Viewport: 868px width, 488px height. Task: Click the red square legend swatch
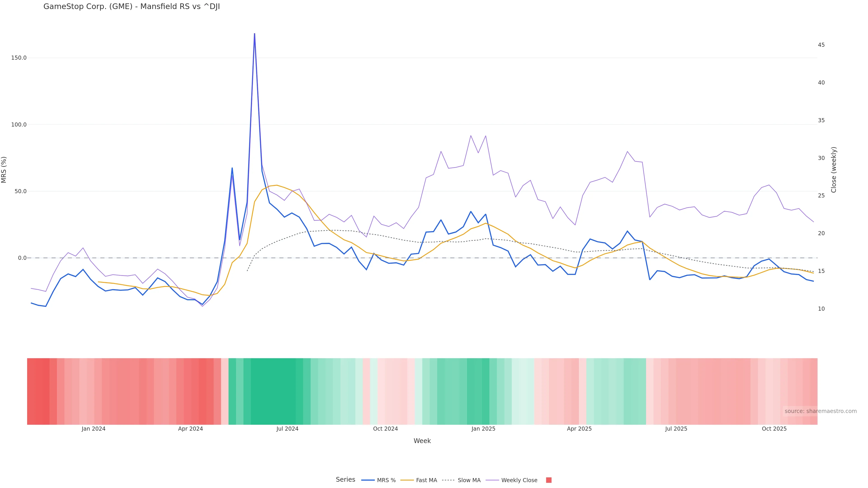549,480
